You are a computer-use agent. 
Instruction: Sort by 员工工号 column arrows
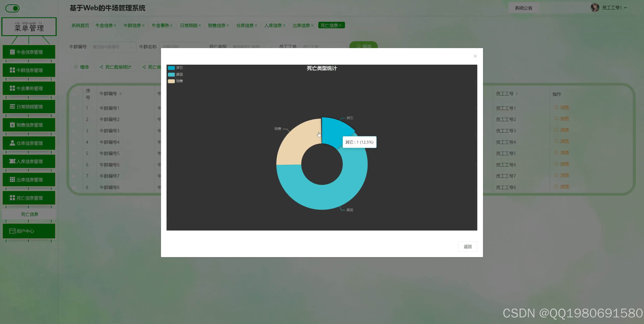pos(517,94)
